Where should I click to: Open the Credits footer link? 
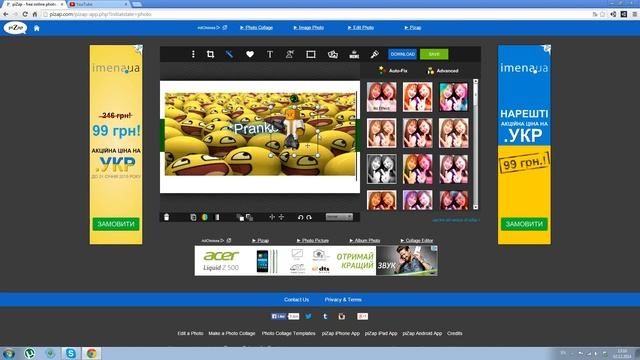pos(454,333)
